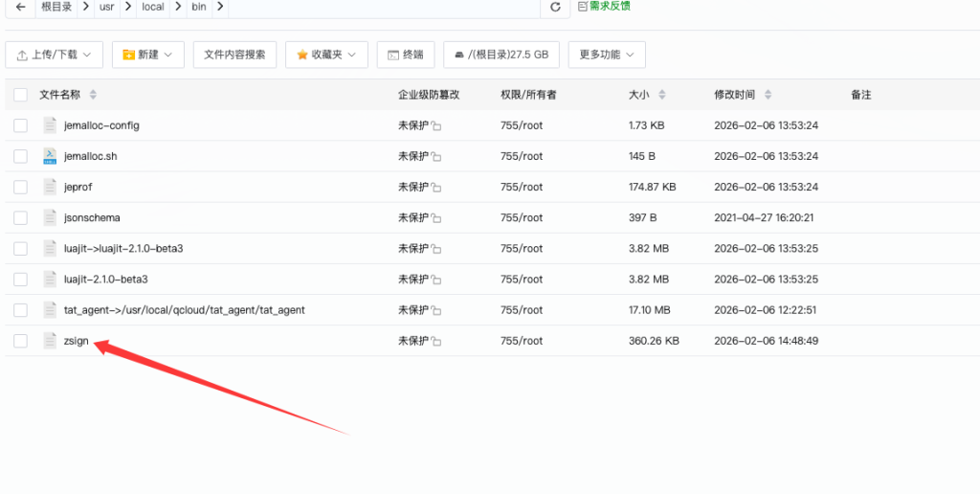980x494 pixels.
Task: Open the jsonschema file name
Action: click(92, 218)
